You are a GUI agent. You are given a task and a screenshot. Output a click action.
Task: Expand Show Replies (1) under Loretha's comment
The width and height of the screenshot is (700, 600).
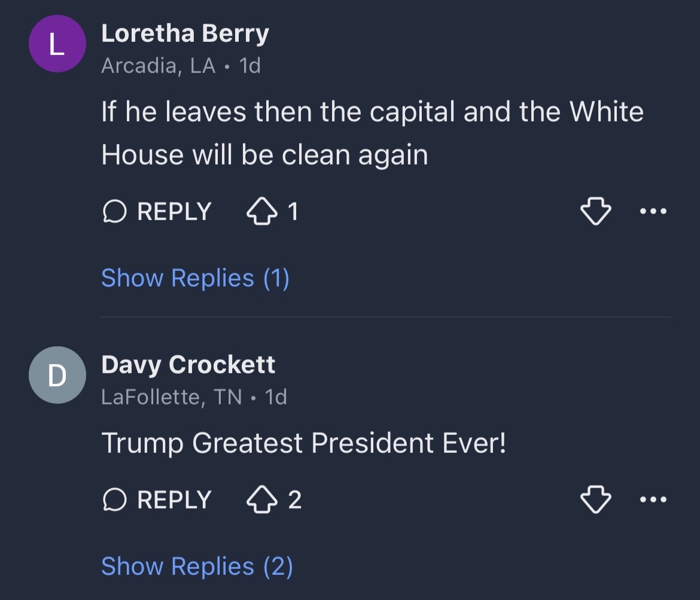pos(195,278)
